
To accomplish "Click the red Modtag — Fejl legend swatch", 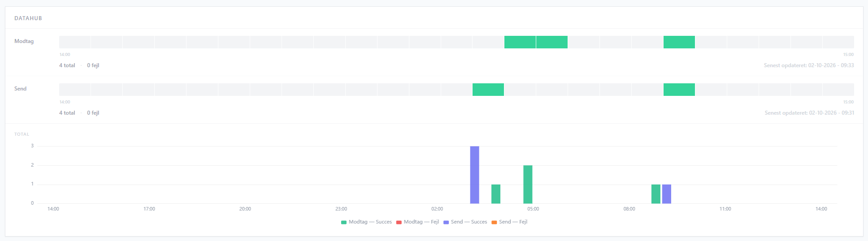I will click(x=399, y=222).
